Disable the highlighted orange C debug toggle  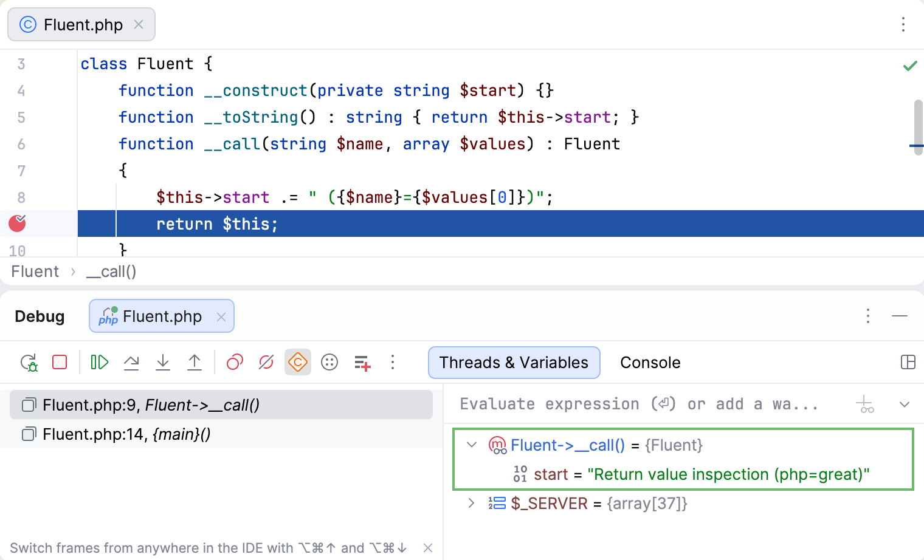[297, 362]
